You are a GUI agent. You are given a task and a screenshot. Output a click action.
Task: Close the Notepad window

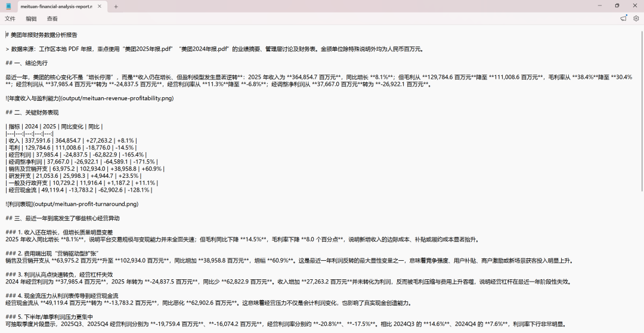point(635,6)
